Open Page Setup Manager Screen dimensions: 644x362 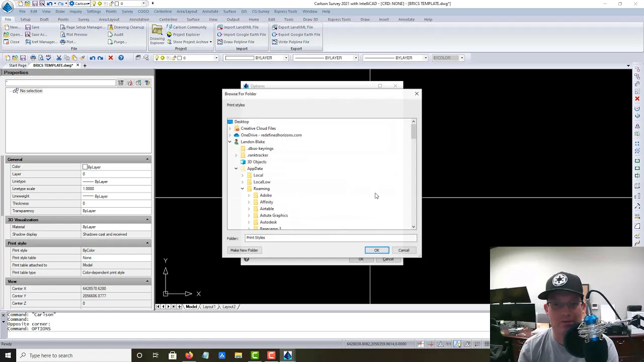pyautogui.click(x=82, y=27)
